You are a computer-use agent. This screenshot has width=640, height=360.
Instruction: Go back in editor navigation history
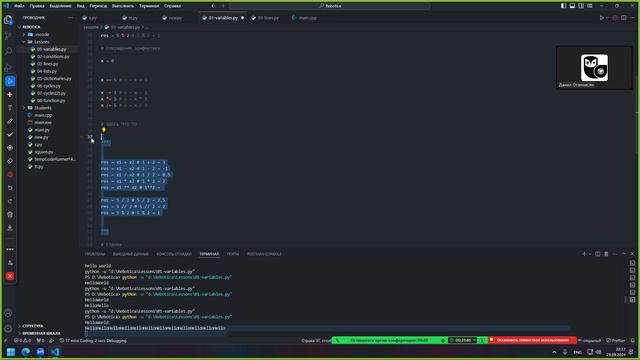click(x=213, y=6)
